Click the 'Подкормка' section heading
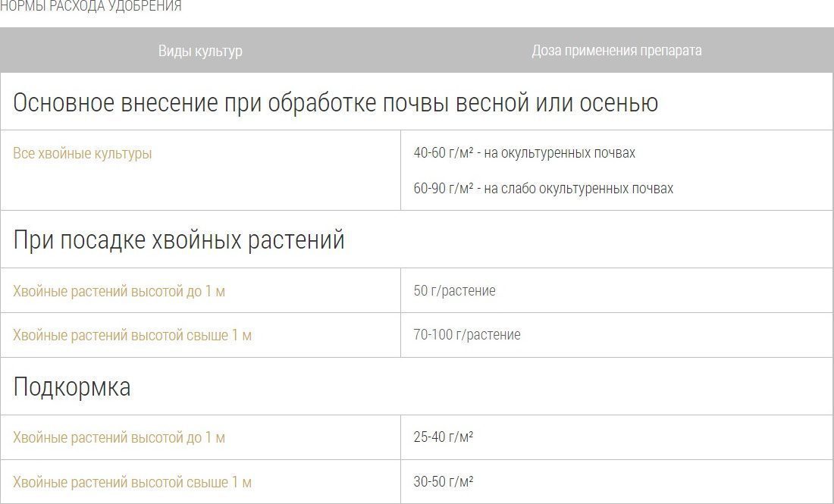The width and height of the screenshot is (834, 504). tap(72, 387)
